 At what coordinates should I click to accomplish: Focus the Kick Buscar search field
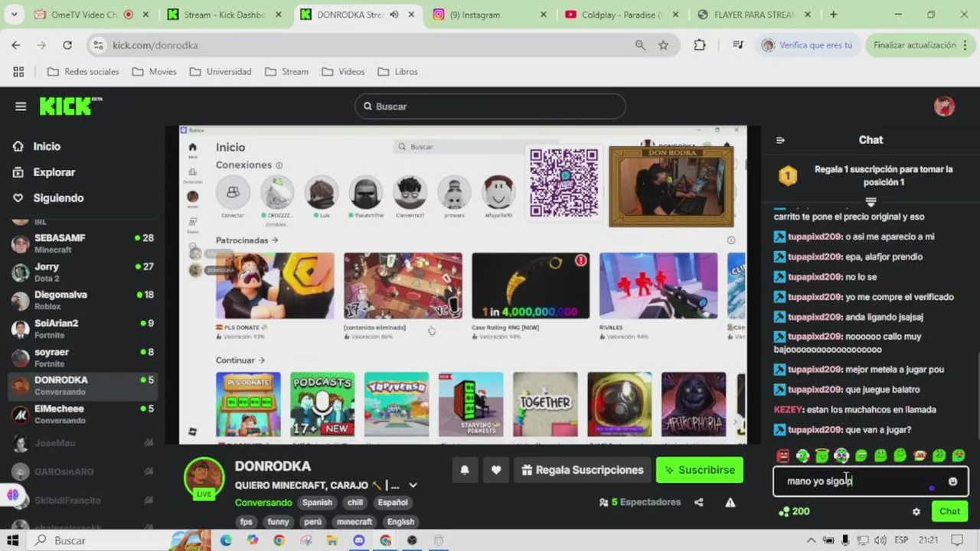[490, 106]
